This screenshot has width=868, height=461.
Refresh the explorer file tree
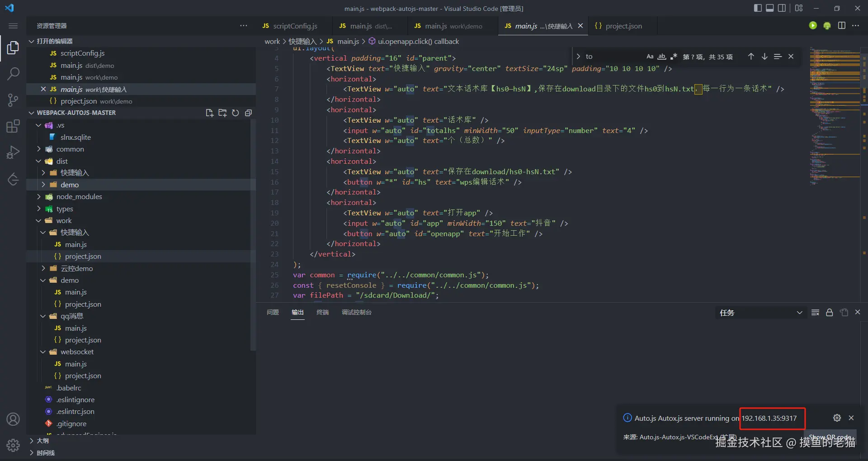[235, 113]
